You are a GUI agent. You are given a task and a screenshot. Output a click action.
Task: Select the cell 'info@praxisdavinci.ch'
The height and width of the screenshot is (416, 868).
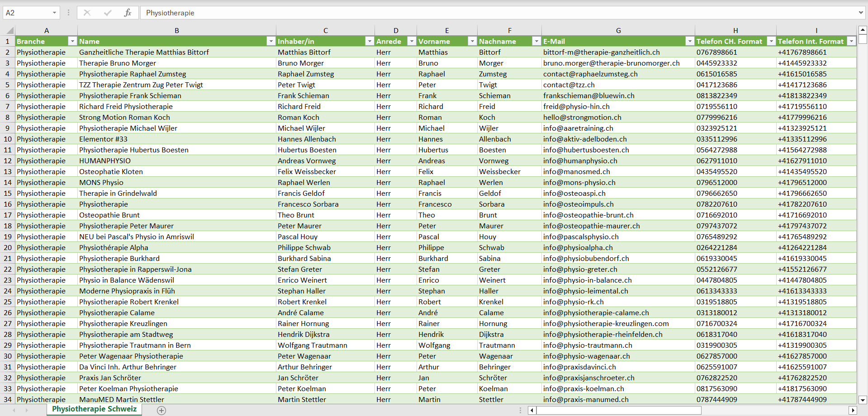(618, 367)
